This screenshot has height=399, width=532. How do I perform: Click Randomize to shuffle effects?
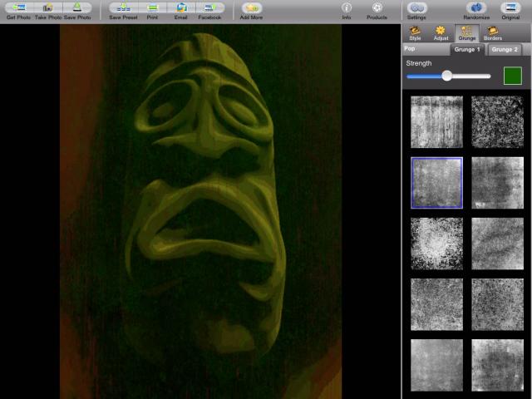[x=476, y=7]
